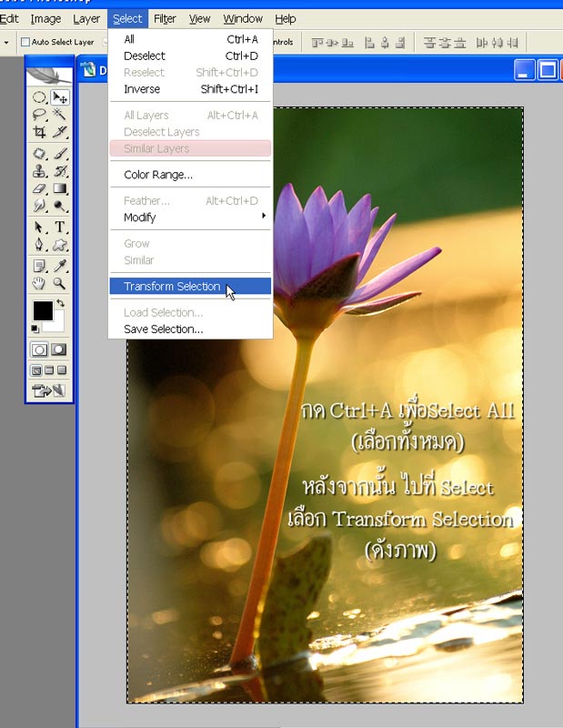Align vertical centers of layers
563x728 pixels.
click(x=332, y=43)
